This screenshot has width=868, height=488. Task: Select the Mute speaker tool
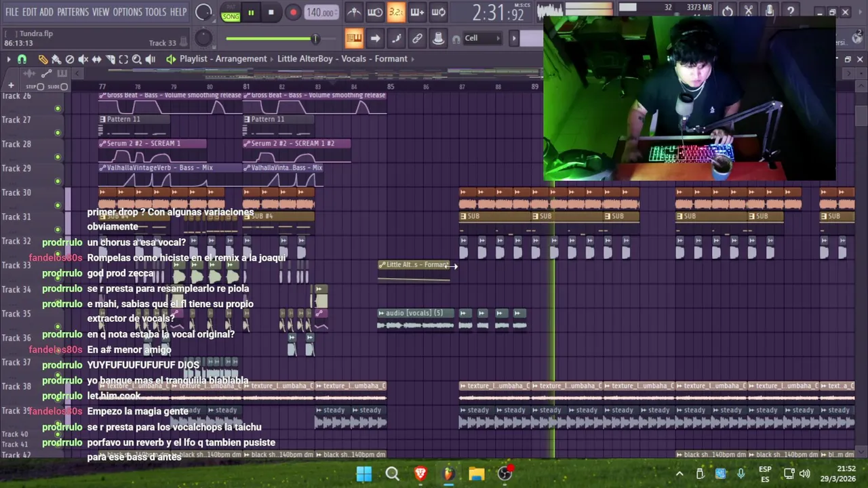coord(83,59)
